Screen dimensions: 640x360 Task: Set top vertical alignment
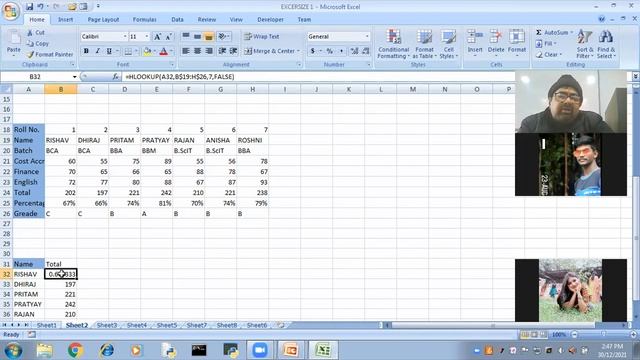[186, 37]
